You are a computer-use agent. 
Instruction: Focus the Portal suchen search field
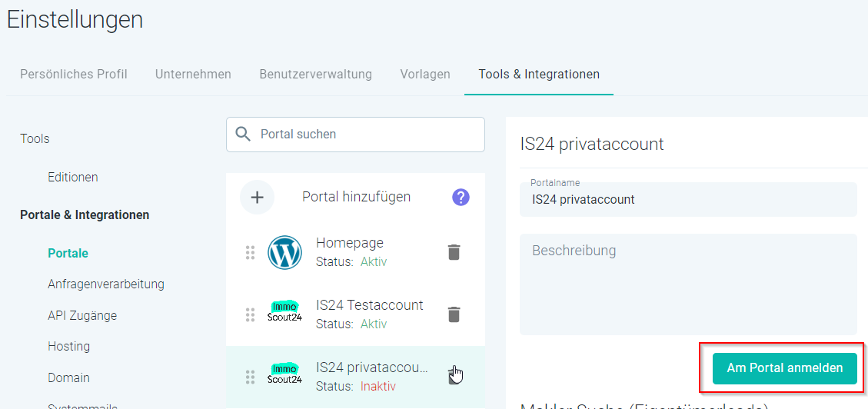pyautogui.click(x=365, y=134)
